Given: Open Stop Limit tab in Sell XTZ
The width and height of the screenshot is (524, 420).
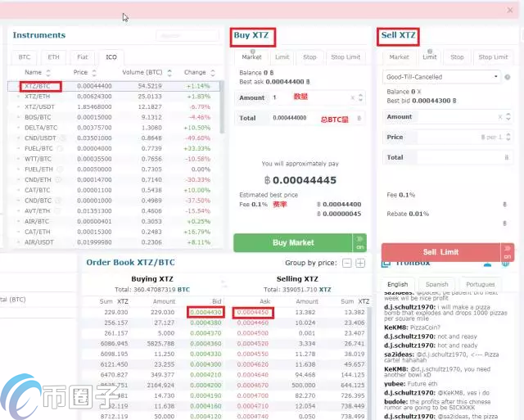Looking at the screenshot, I should (x=493, y=57).
